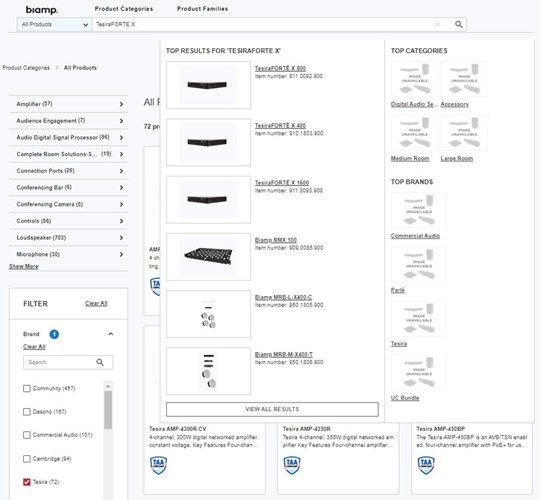Open the Biamp MRB-M-X400-T product thumbnail
Image resolution: width=540 pixels, height=500 pixels.
click(208, 371)
